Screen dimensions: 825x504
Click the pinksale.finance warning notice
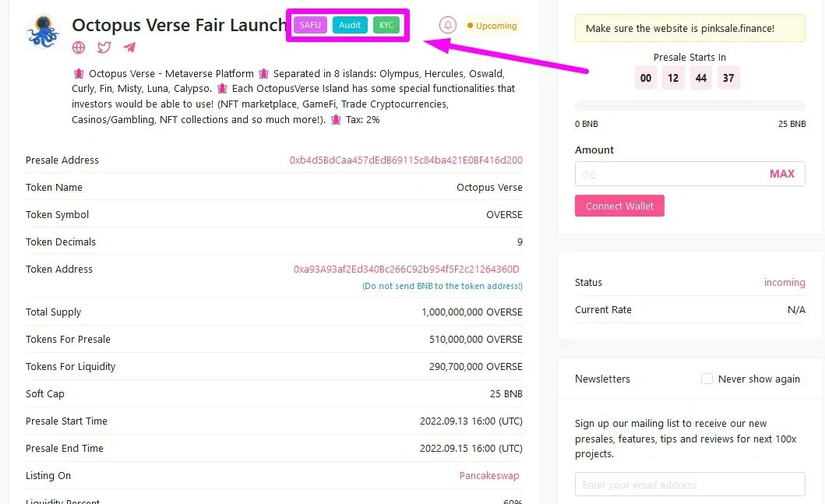689,28
